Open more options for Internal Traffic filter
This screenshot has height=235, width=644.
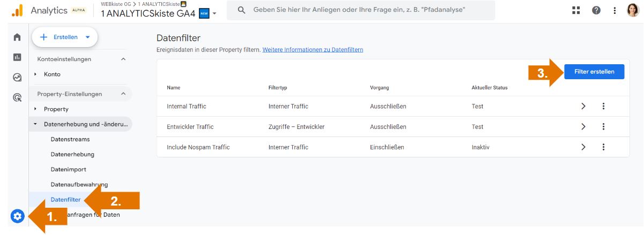(x=603, y=106)
